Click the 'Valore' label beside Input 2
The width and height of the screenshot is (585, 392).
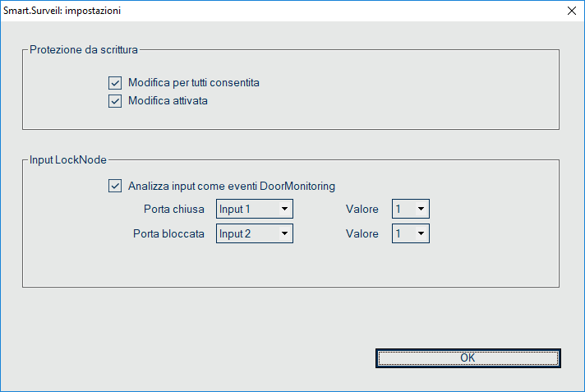[x=362, y=234]
